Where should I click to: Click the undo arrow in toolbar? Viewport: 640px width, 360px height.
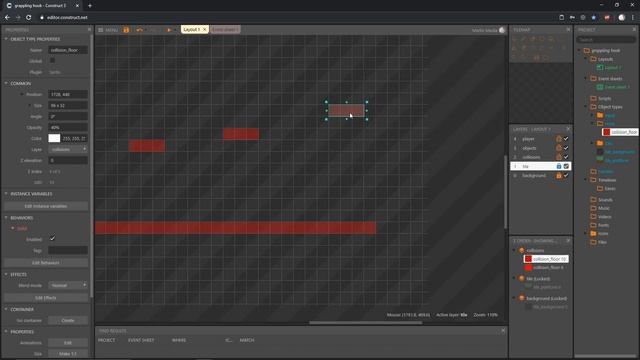pyautogui.click(x=140, y=30)
